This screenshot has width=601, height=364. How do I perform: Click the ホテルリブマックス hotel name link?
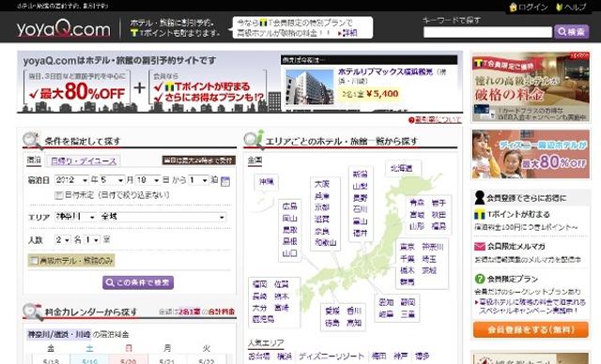(x=385, y=71)
